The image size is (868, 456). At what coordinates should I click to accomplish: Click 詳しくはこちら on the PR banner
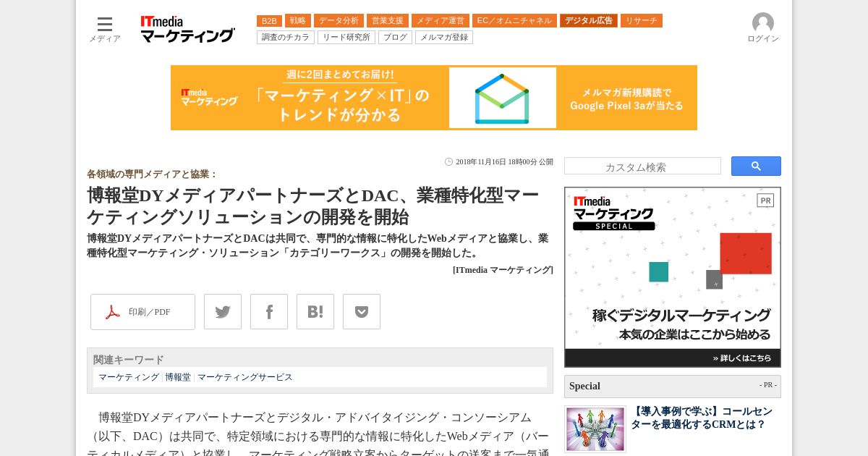[741, 358]
